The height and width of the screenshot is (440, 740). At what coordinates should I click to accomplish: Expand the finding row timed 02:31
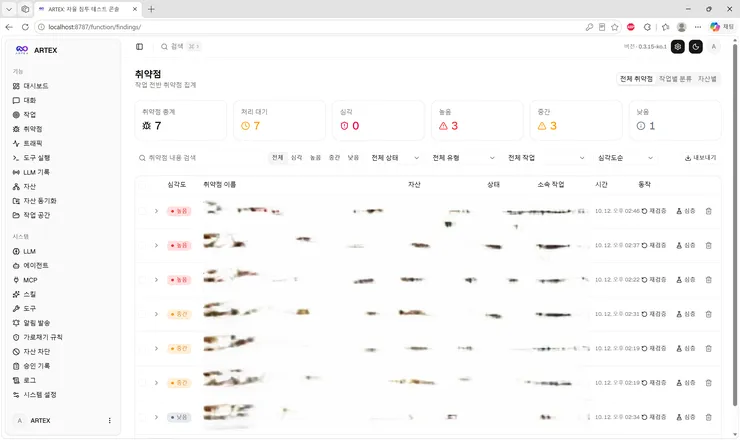(x=156, y=314)
